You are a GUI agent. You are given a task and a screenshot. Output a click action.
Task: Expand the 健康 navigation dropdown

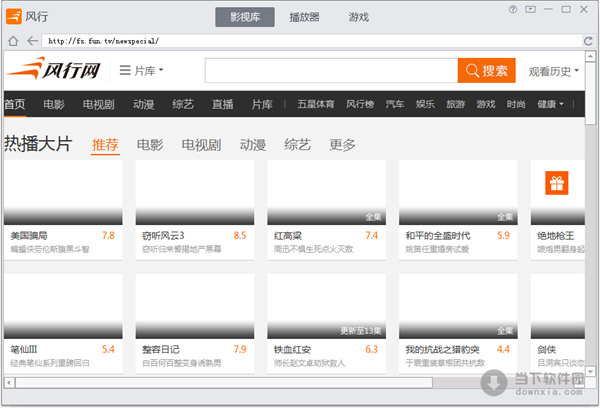click(x=550, y=104)
